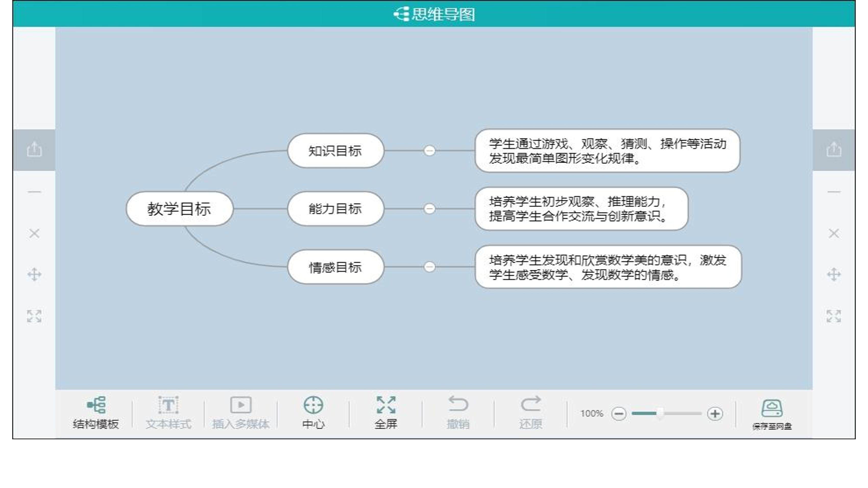Screen dimensions: 868x488
Task: Click the right sidebar share icon
Action: click(834, 149)
